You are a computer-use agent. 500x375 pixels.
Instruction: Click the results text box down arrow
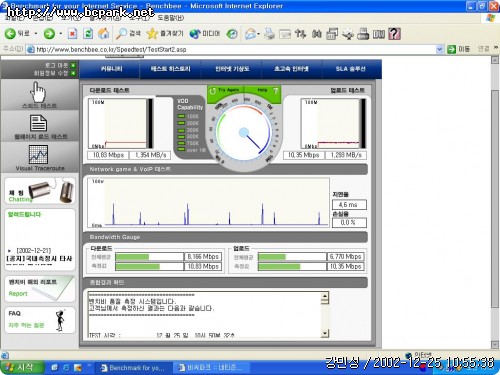pos(325,333)
